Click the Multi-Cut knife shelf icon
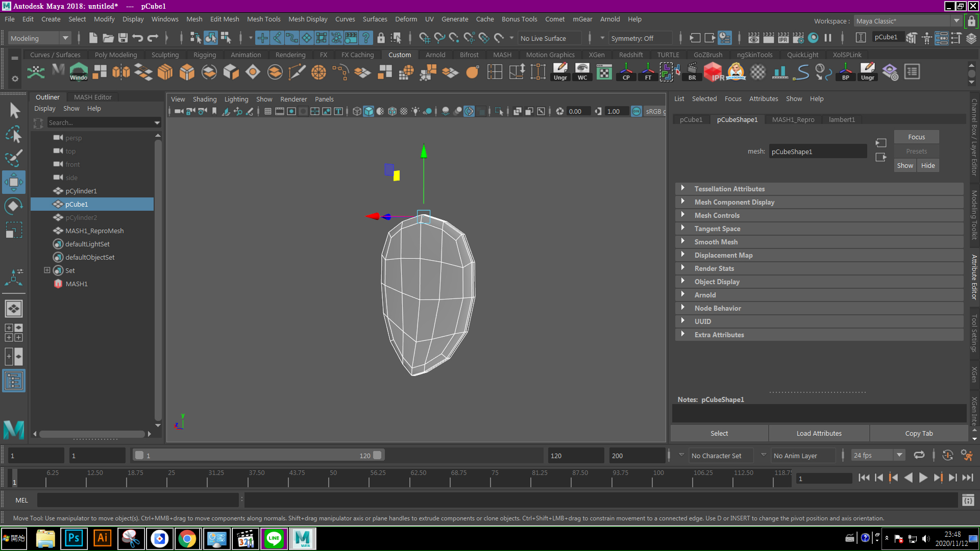Screen dimensions: 980x551 (297, 72)
